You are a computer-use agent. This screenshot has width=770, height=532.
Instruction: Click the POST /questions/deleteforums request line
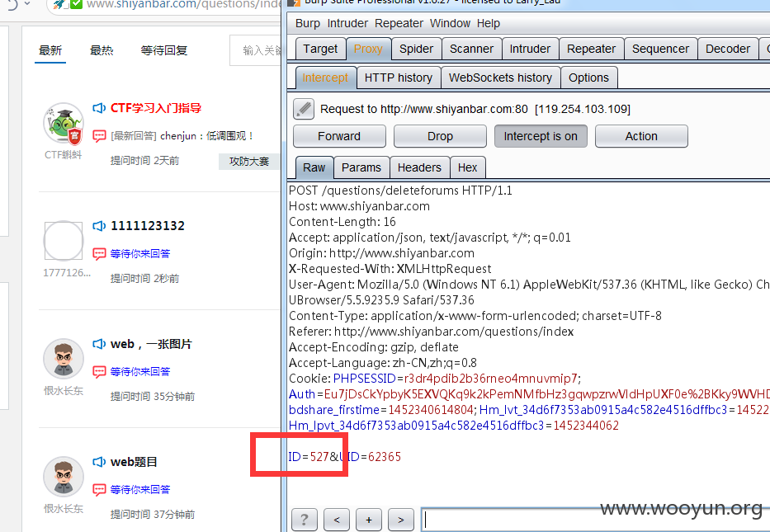400,191
